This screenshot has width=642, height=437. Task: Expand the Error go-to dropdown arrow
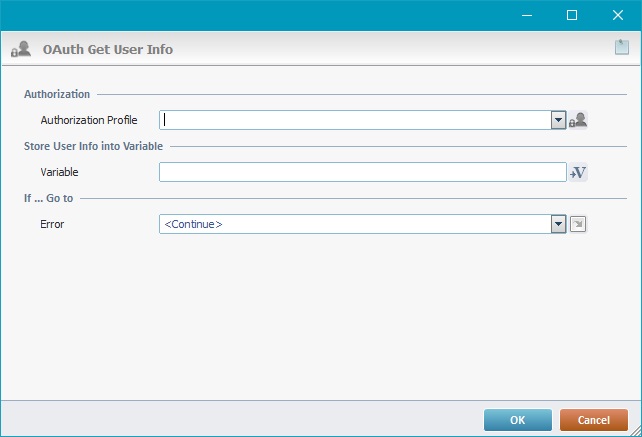click(x=559, y=224)
